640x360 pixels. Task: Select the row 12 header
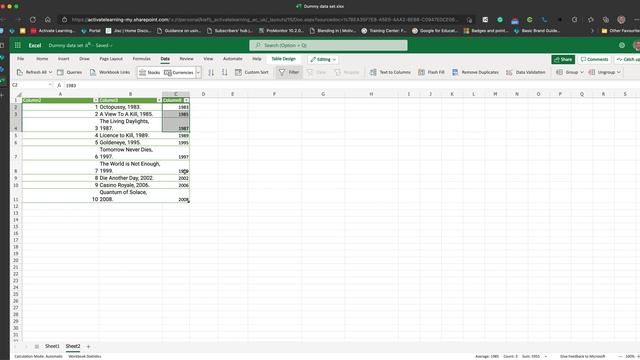(x=16, y=206)
